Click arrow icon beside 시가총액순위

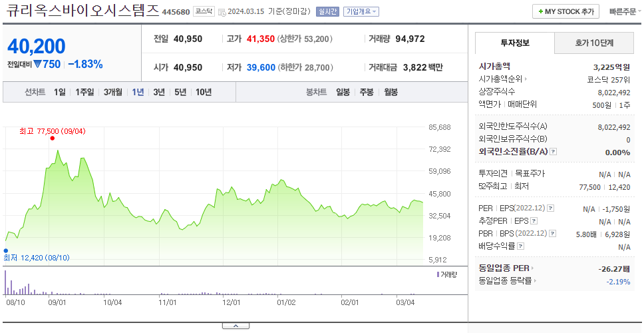(x=526, y=79)
